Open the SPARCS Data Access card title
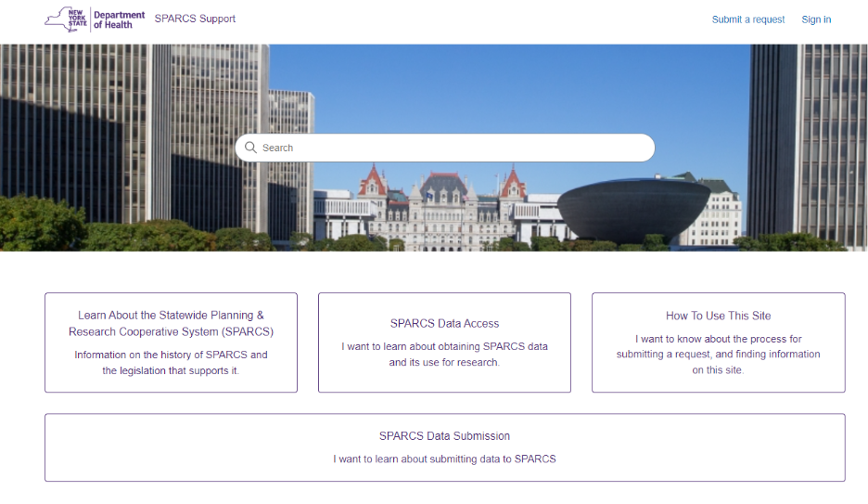The height and width of the screenshot is (504, 868). tap(444, 323)
